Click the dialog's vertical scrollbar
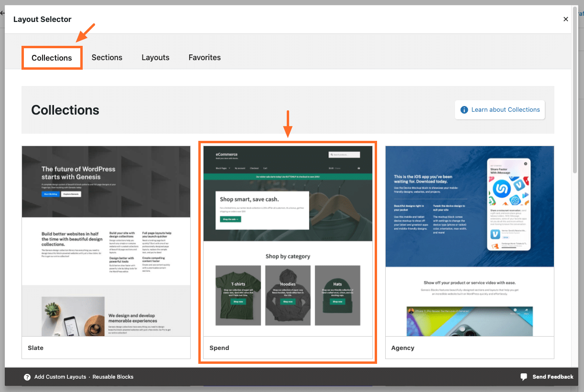The width and height of the screenshot is (584, 392). coord(575,95)
